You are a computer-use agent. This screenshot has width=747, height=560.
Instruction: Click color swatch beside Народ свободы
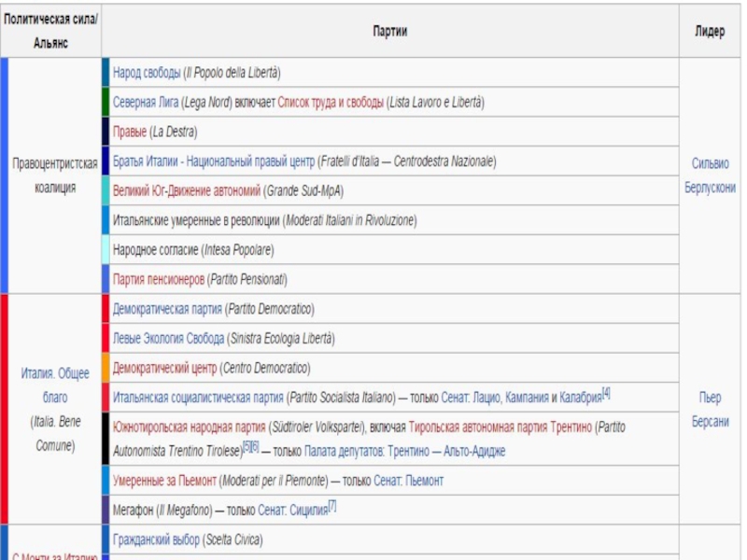tap(106, 73)
